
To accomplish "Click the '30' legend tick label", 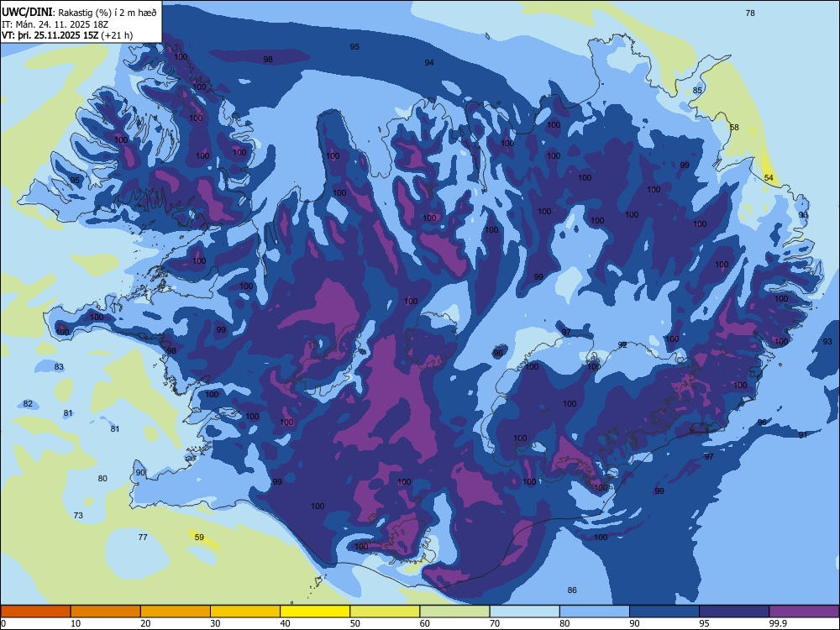I will (x=215, y=623).
